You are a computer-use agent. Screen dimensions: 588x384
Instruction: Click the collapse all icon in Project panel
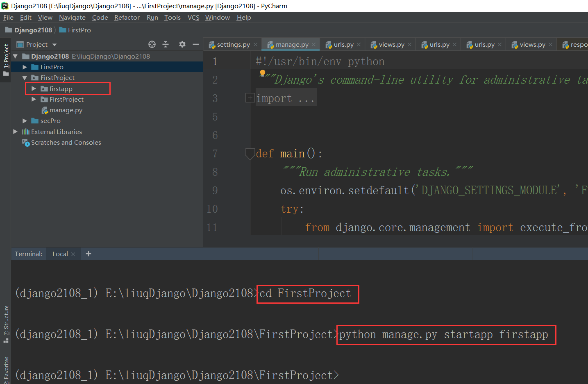166,44
